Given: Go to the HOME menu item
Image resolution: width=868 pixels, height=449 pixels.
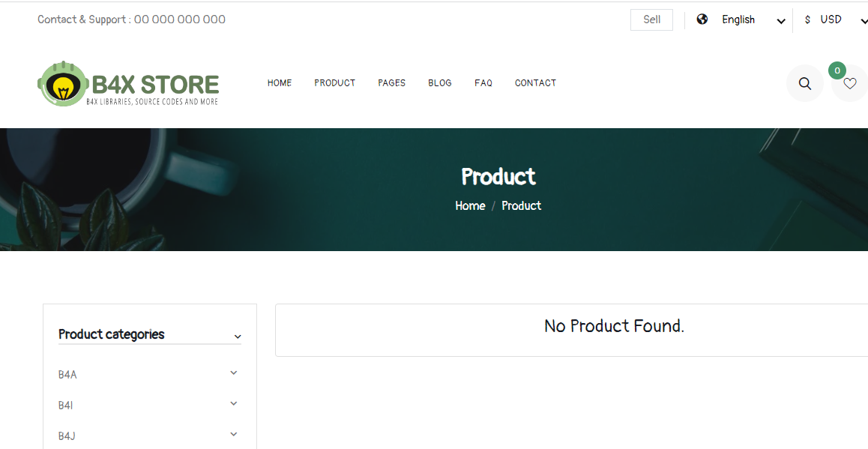Looking at the screenshot, I should 280,83.
